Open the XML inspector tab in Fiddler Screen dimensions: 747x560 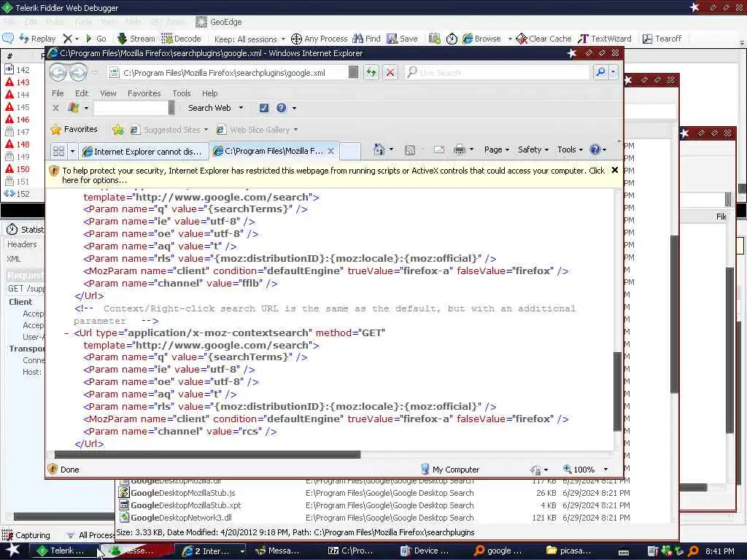click(x=13, y=259)
